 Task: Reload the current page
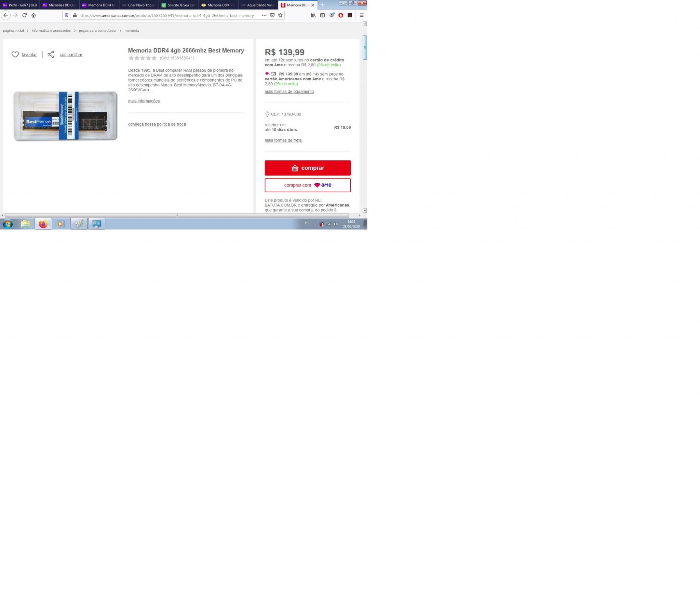point(24,15)
